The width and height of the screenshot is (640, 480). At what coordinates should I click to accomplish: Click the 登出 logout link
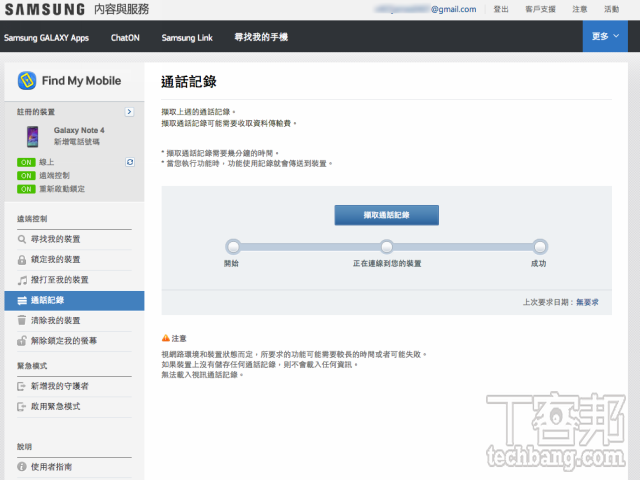[x=501, y=9]
